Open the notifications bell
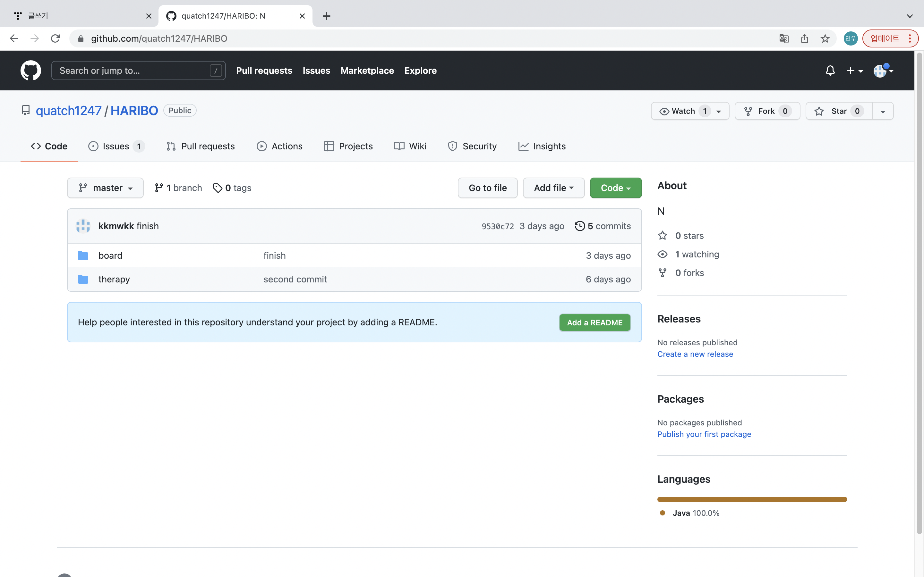This screenshot has width=924, height=577. [x=830, y=71]
